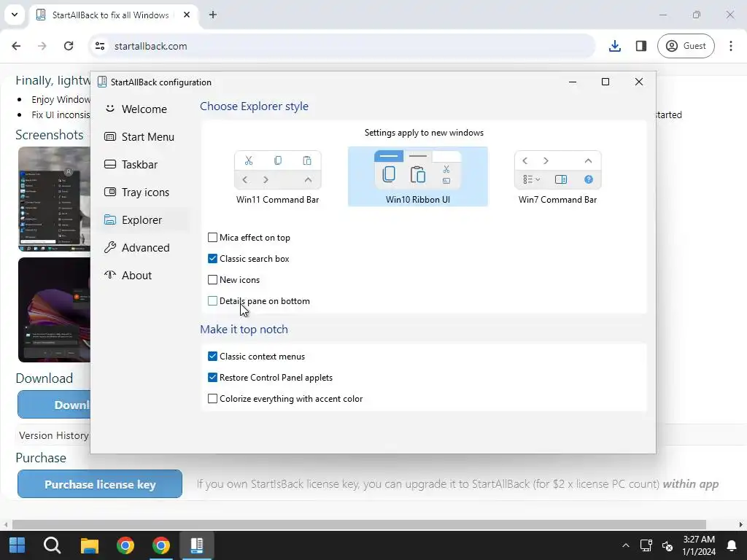
Task: Open taskbar Search
Action: [x=53, y=545]
